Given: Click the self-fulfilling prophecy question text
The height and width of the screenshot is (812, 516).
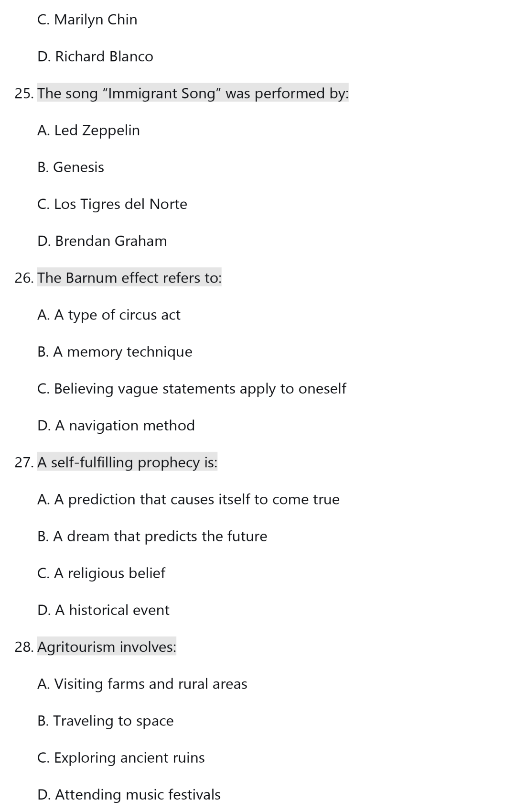Looking at the screenshot, I should point(127,462).
